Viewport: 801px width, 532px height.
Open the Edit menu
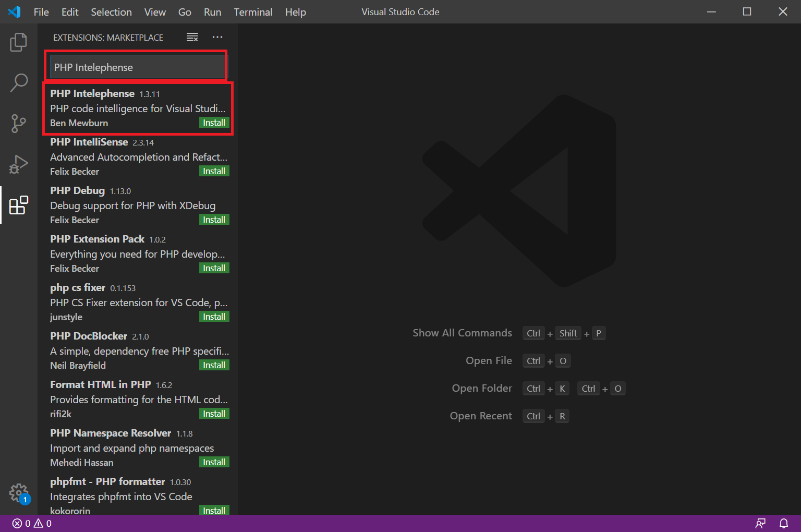pyautogui.click(x=70, y=12)
